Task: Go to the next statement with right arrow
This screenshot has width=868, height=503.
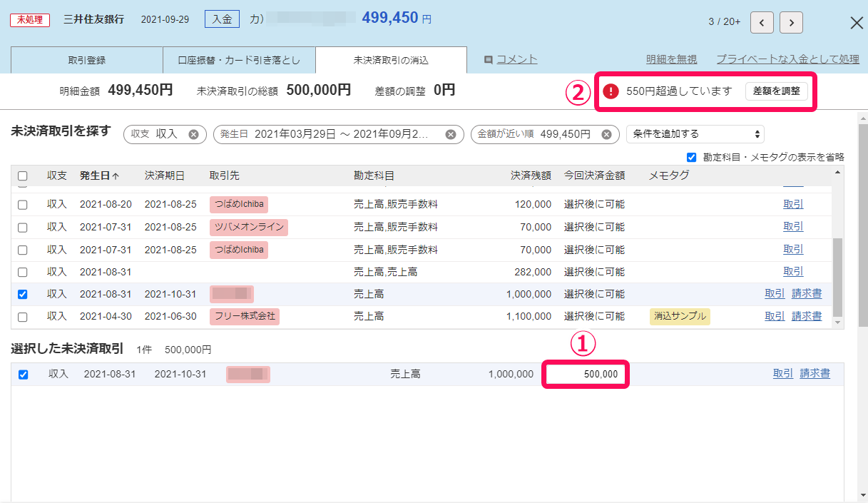Action: [x=791, y=22]
